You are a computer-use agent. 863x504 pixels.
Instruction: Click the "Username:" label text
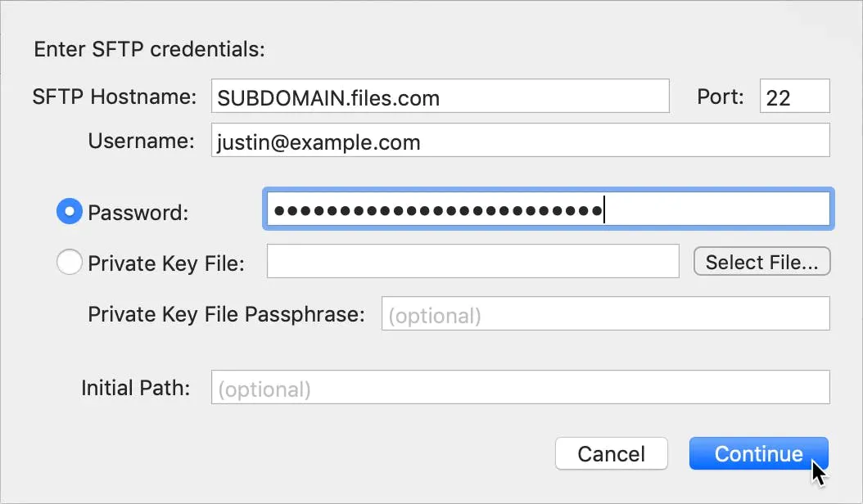tap(142, 141)
